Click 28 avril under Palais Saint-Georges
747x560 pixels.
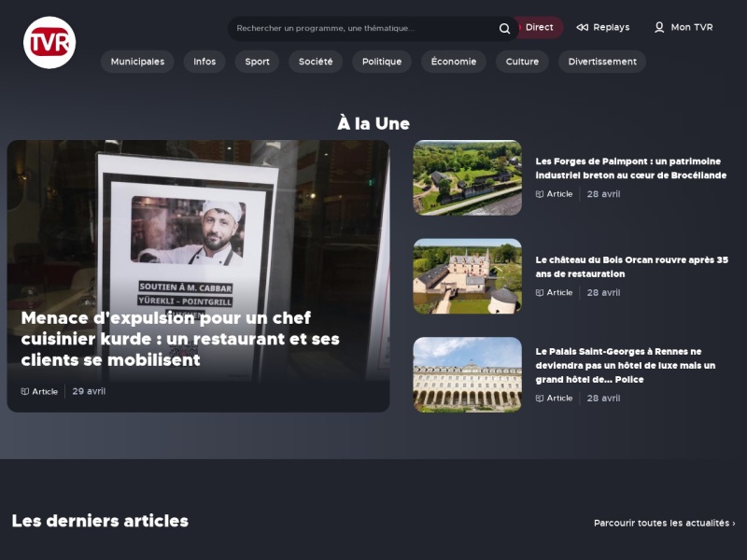pyautogui.click(x=603, y=399)
